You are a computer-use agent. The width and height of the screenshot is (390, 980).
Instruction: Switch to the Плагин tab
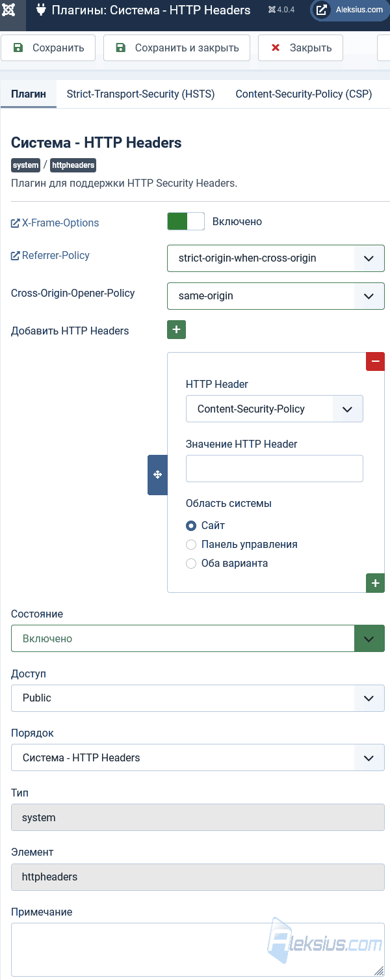click(29, 94)
